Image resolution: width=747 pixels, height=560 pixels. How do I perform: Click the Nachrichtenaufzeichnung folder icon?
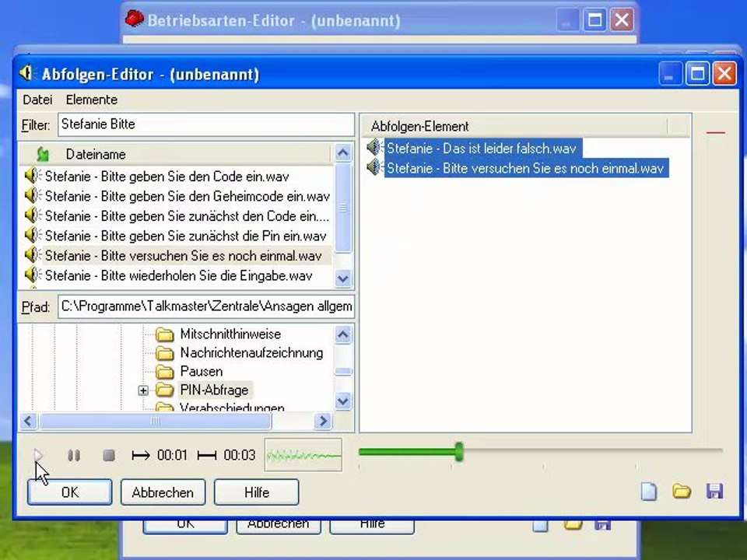pyautogui.click(x=165, y=353)
